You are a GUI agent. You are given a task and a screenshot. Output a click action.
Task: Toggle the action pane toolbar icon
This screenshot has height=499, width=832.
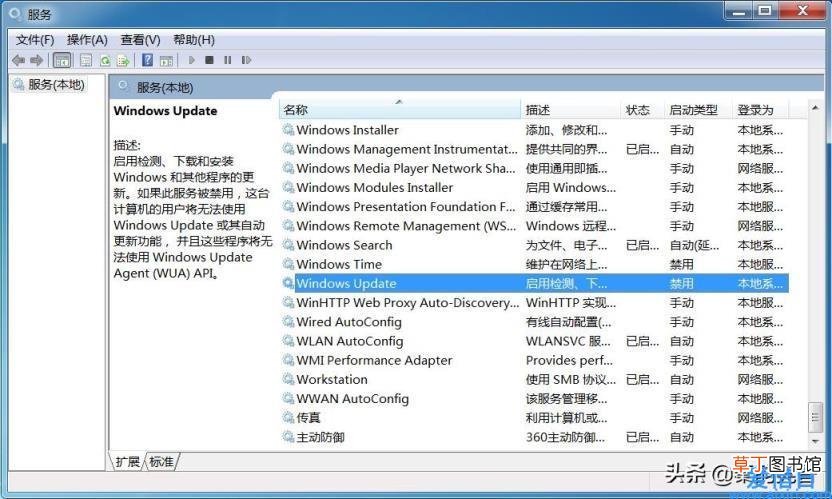click(x=167, y=61)
